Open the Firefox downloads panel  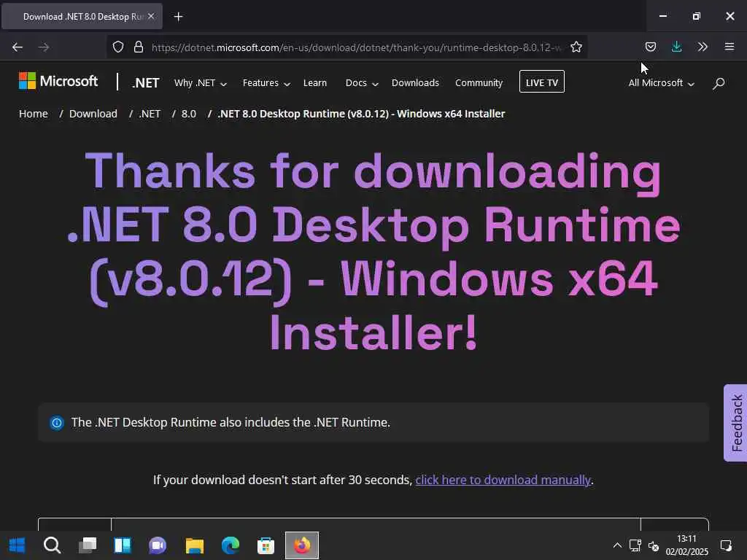pos(676,47)
